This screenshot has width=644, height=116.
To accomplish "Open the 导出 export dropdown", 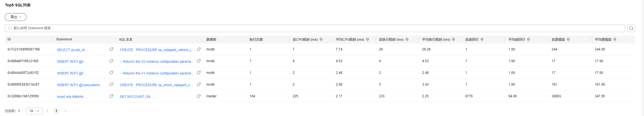I will [16, 17].
